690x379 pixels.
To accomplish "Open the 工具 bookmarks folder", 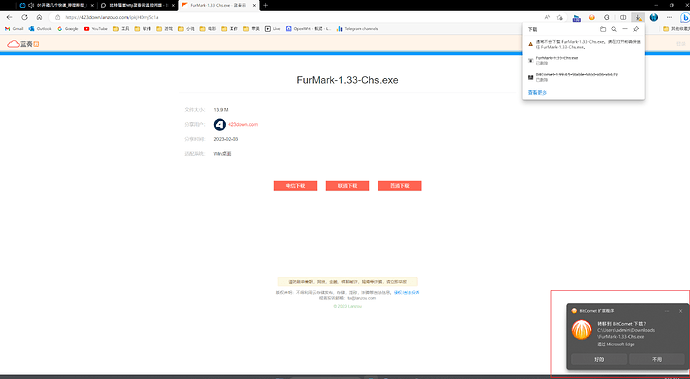I will click(121, 29).
